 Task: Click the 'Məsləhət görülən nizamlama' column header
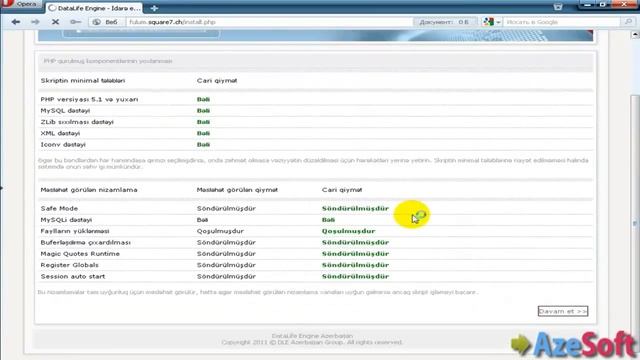[x=89, y=190]
